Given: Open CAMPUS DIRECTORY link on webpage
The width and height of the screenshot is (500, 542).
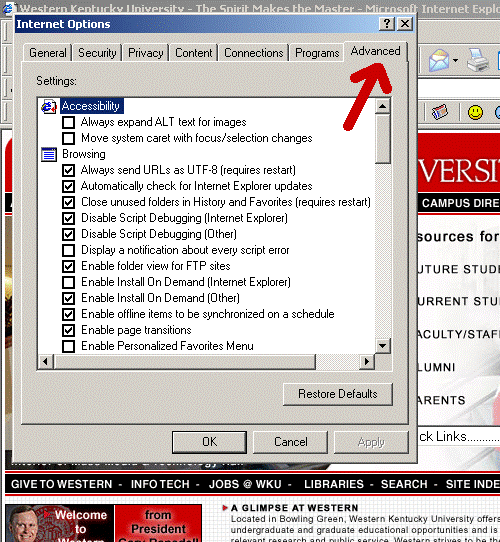Looking at the screenshot, I should tap(461, 203).
